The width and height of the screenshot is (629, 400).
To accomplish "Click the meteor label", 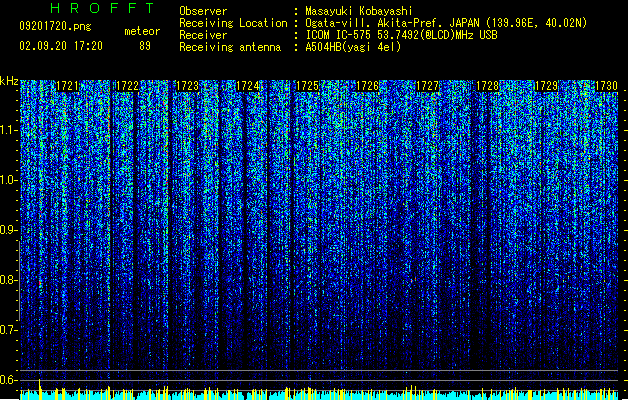I will [142, 31].
